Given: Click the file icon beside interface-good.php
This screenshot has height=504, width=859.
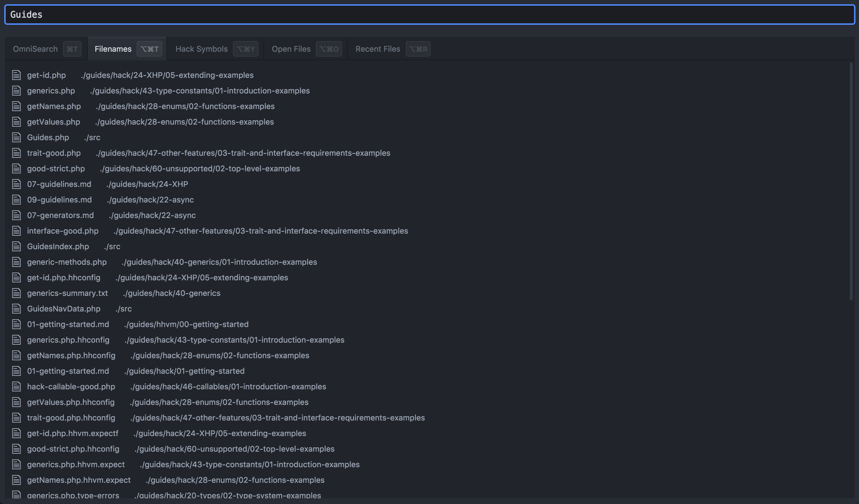Looking at the screenshot, I should click(16, 230).
